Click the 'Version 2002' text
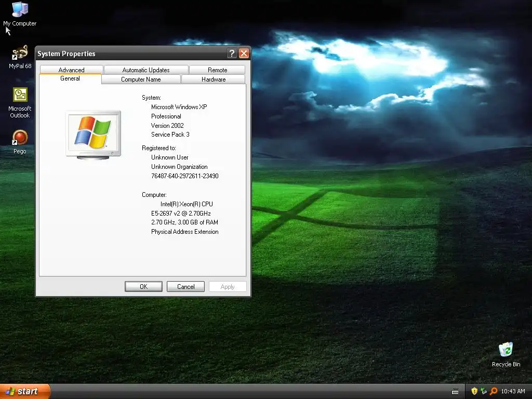Image resolution: width=532 pixels, height=399 pixels. click(167, 126)
